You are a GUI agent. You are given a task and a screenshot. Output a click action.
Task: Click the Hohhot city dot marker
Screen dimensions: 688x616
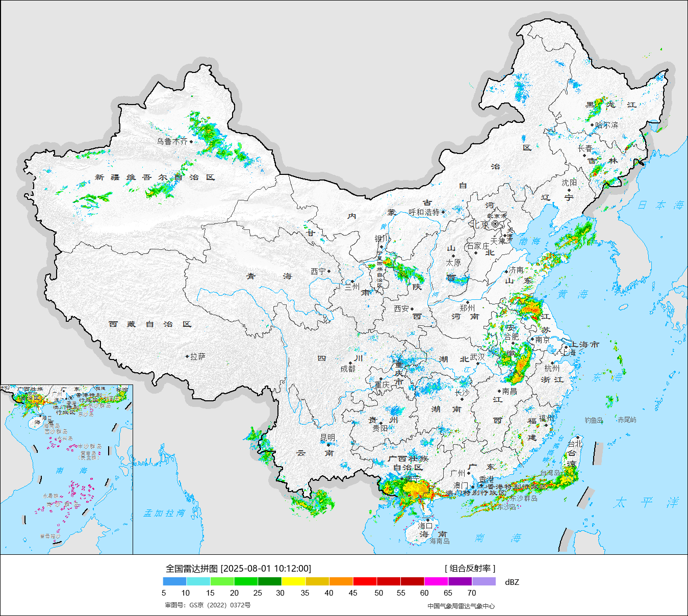click(x=443, y=212)
